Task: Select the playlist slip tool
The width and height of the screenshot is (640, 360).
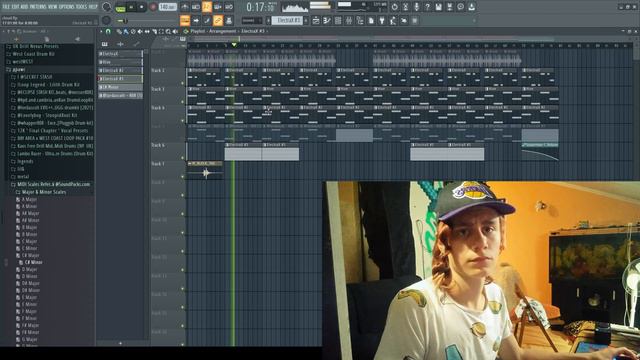Action: (x=147, y=31)
